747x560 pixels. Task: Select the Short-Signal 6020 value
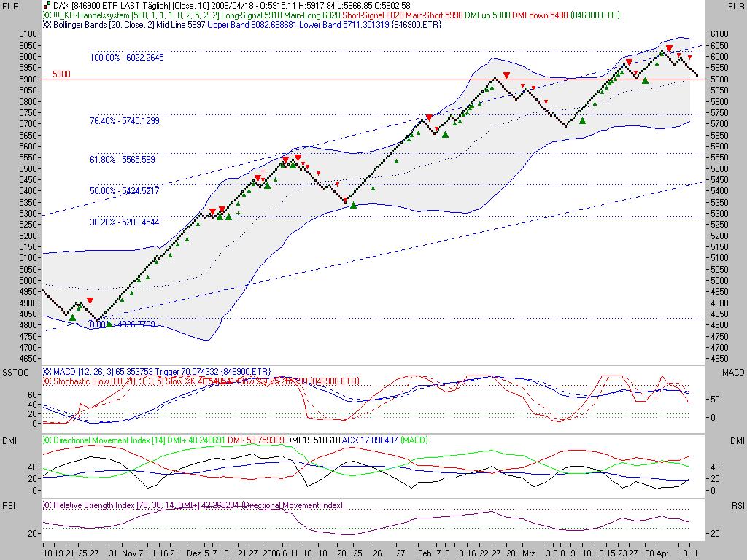tap(373, 15)
